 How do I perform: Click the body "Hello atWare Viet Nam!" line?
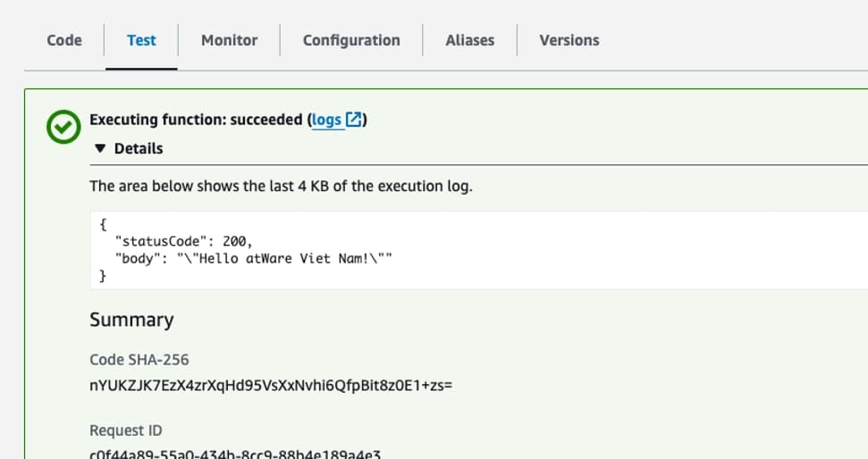[x=253, y=258]
